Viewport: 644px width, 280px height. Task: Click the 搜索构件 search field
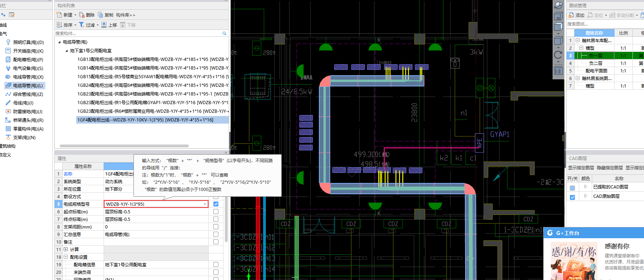coord(138,33)
